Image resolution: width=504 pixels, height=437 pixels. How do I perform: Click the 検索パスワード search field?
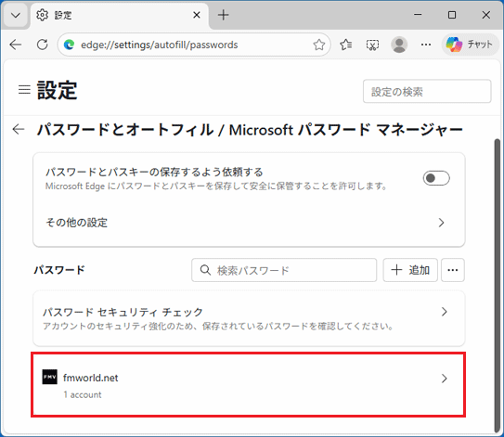click(284, 270)
